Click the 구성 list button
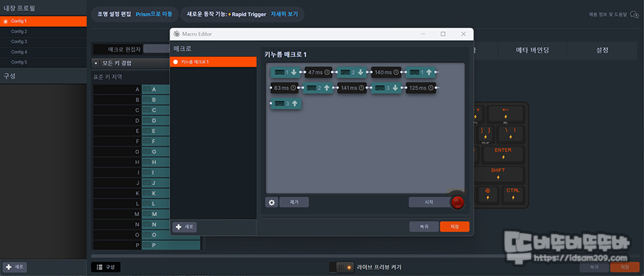Viewport: 644px width, 276px height. coord(106,267)
